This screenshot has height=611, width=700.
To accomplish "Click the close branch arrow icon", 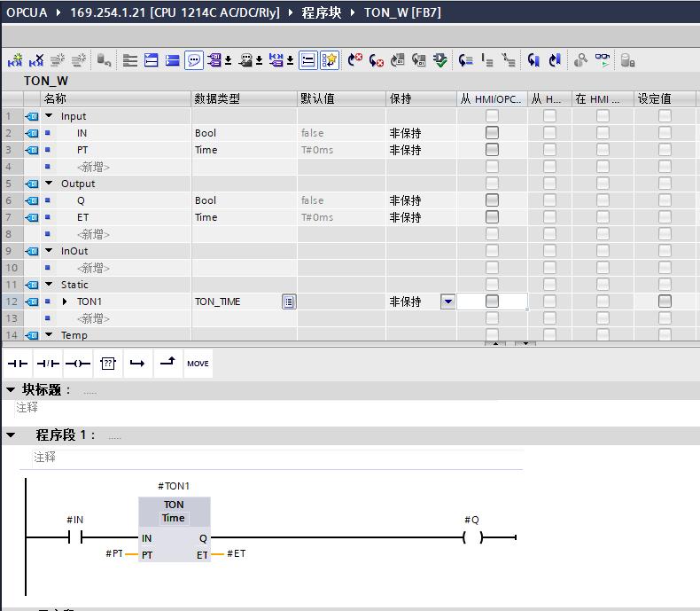I will pos(167,364).
